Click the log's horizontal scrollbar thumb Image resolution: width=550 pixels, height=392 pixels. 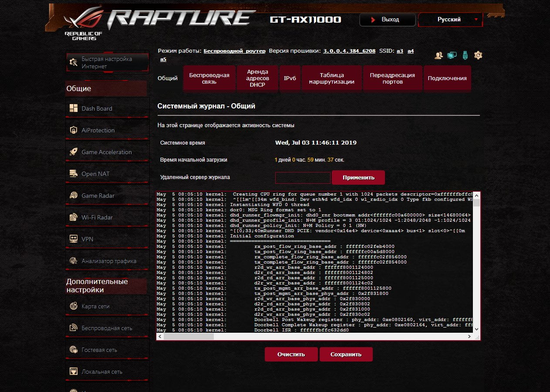[x=189, y=336]
